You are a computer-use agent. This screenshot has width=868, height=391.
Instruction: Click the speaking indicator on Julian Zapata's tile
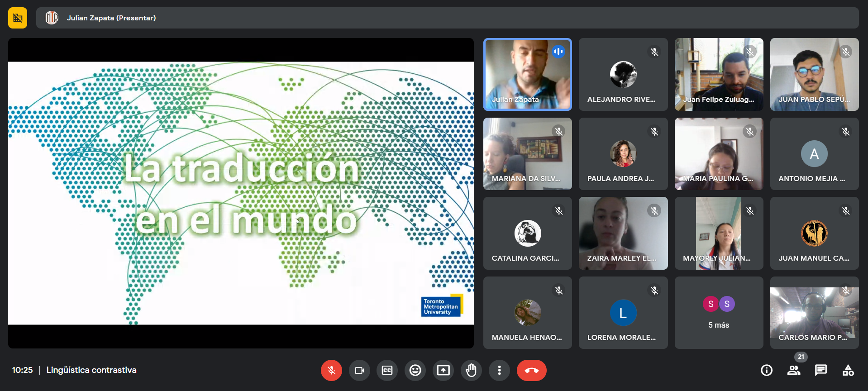[x=558, y=52]
